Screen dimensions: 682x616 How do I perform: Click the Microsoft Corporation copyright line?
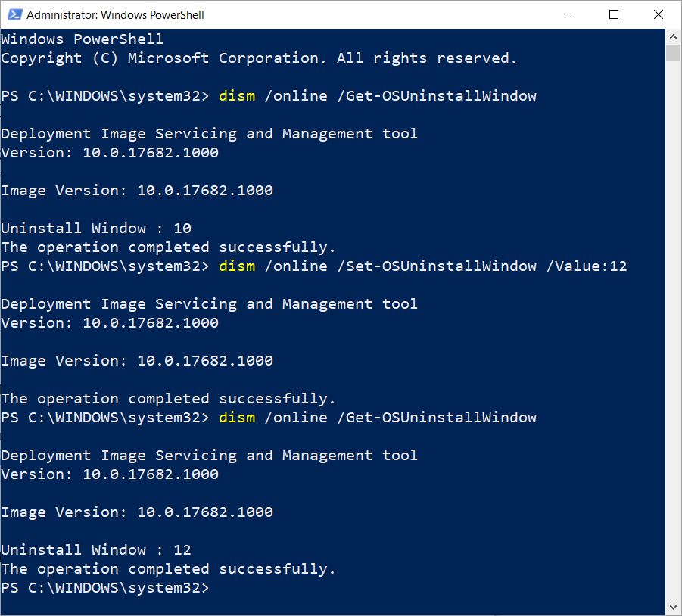tap(259, 58)
